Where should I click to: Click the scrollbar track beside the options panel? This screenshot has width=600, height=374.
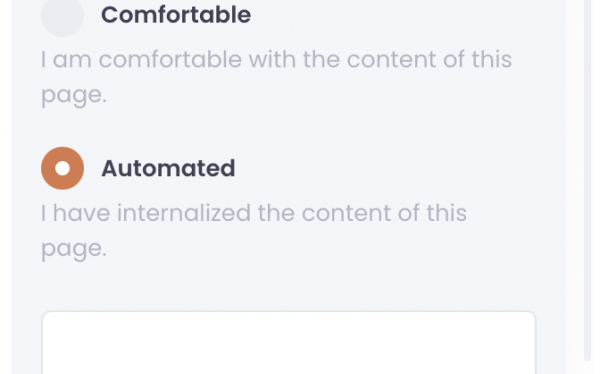pyautogui.click(x=587, y=180)
